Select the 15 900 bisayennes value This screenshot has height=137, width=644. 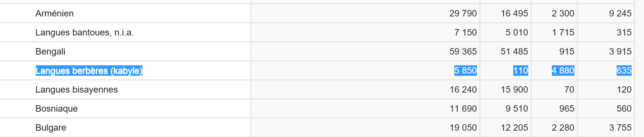[x=514, y=90]
